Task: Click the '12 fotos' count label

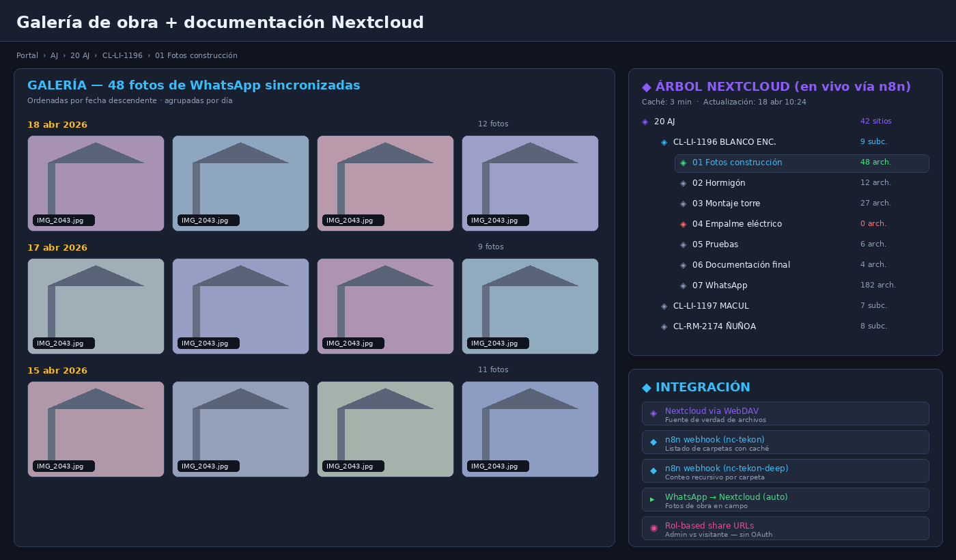Action: (493, 124)
